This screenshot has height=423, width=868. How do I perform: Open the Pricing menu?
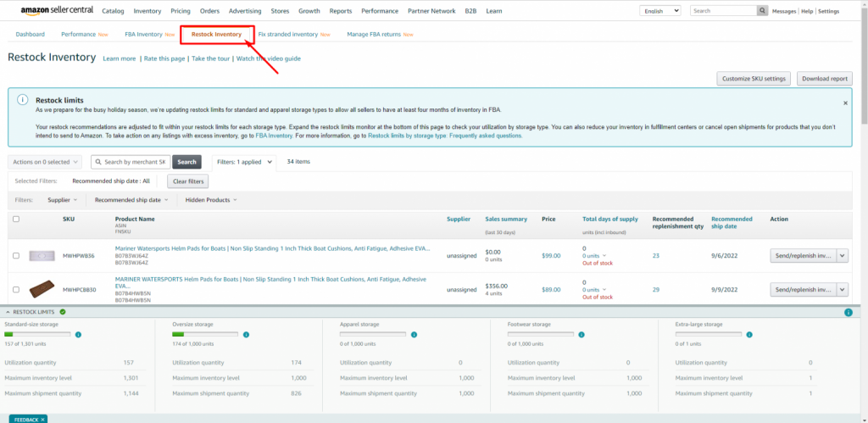point(181,11)
